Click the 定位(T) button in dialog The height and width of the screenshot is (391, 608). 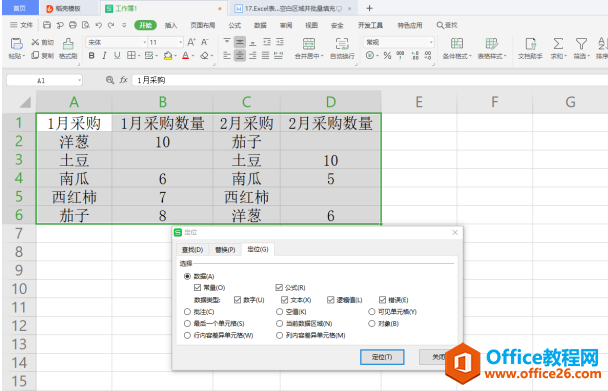coord(382,357)
